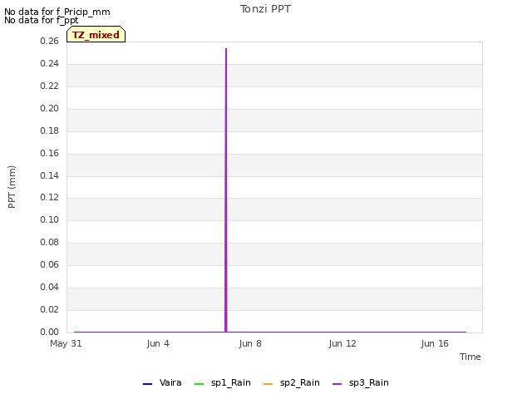The width and height of the screenshot is (532, 399).
Task: Click the 0.00 y-axis tick label
Action: tap(50, 332)
